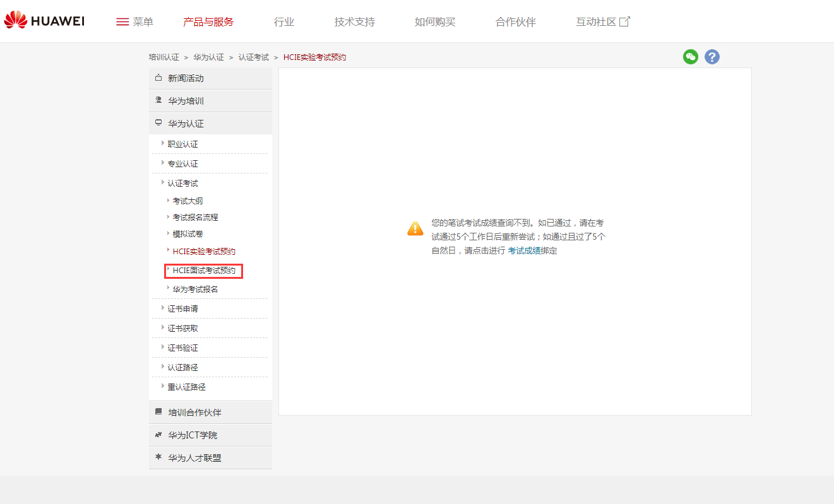Open 考试报名流程 in sidebar
Image resolution: width=834 pixels, height=504 pixels.
(196, 218)
